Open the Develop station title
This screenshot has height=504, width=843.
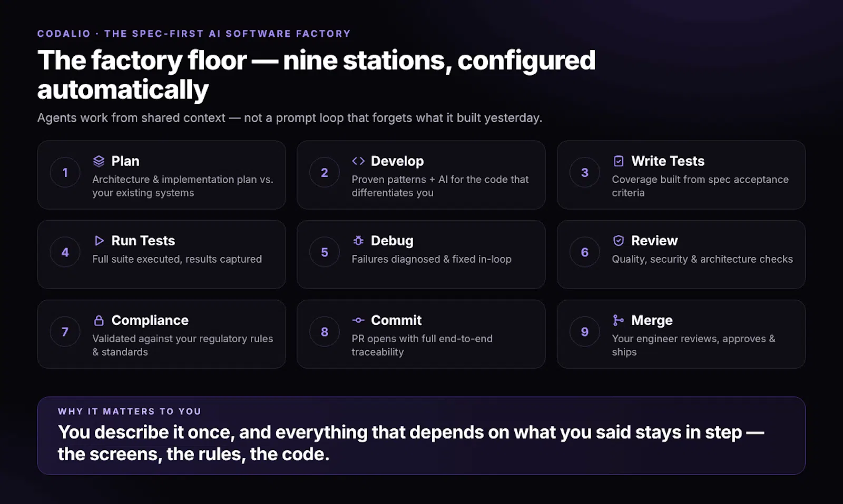pyautogui.click(x=397, y=161)
